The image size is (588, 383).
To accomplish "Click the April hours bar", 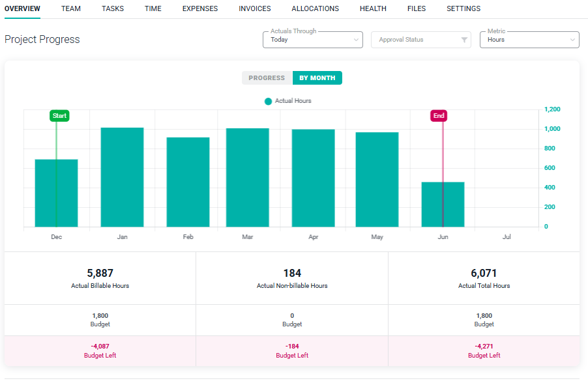I will click(x=313, y=178).
